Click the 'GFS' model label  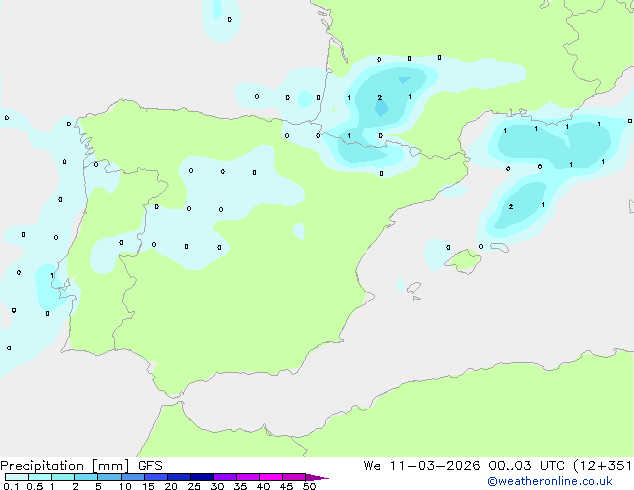click(x=150, y=466)
